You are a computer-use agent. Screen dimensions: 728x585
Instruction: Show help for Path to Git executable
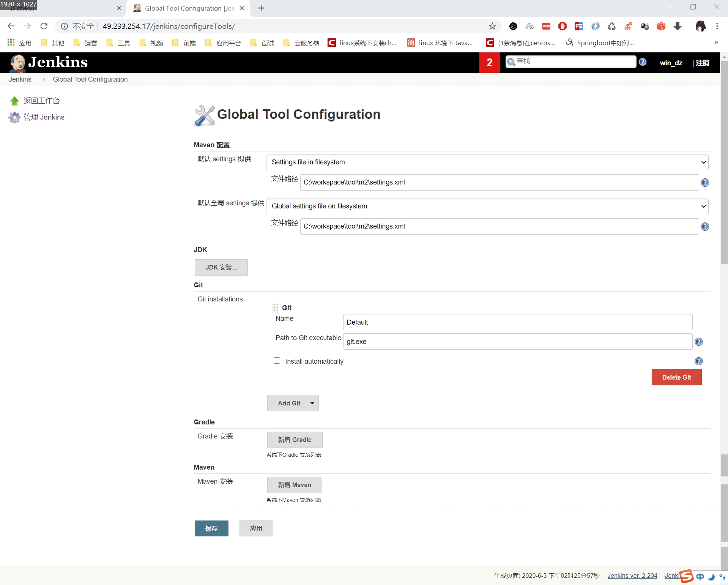[698, 342]
